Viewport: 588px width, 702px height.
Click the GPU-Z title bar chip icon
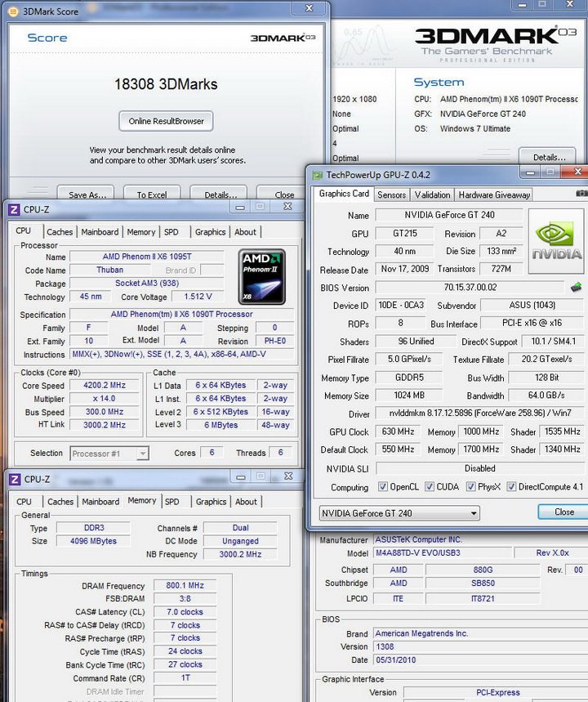[x=317, y=175]
